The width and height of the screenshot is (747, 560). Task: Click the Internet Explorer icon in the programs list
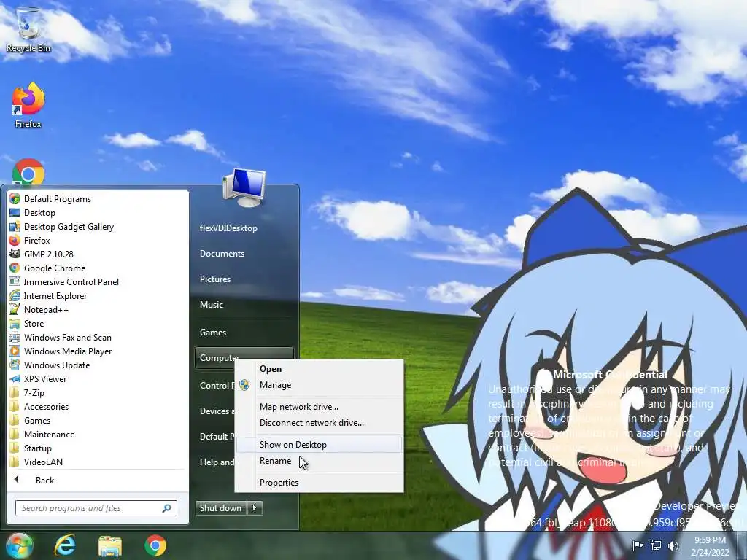15,295
